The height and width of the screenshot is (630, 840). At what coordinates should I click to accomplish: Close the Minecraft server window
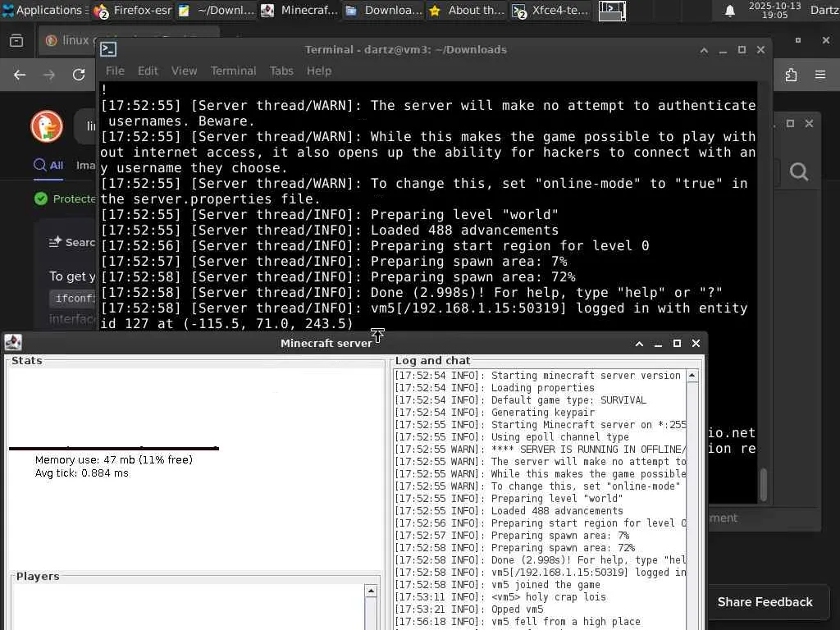click(696, 344)
